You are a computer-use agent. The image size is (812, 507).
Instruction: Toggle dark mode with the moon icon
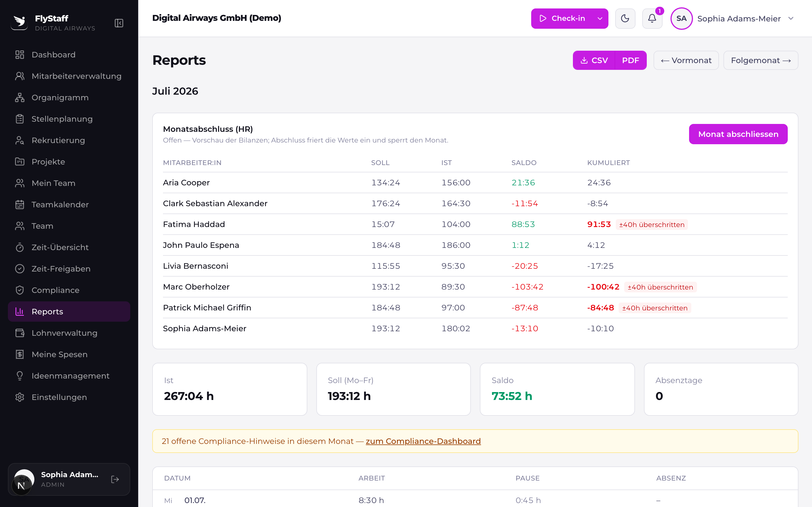625,18
